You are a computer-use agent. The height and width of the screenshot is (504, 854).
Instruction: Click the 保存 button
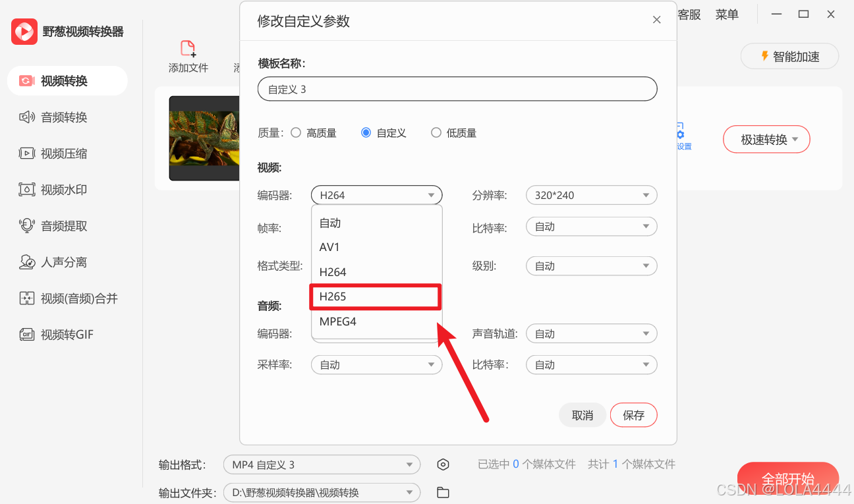point(634,415)
